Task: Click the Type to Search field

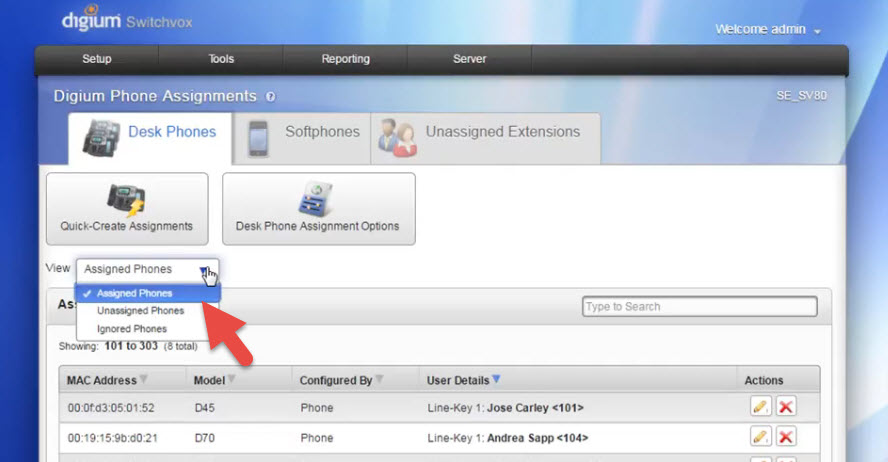Action: click(x=699, y=307)
